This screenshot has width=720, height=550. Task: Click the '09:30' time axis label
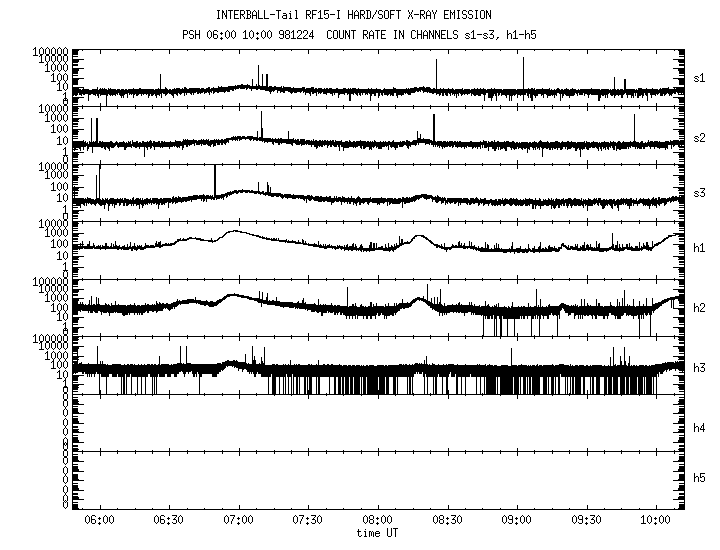(x=586, y=520)
